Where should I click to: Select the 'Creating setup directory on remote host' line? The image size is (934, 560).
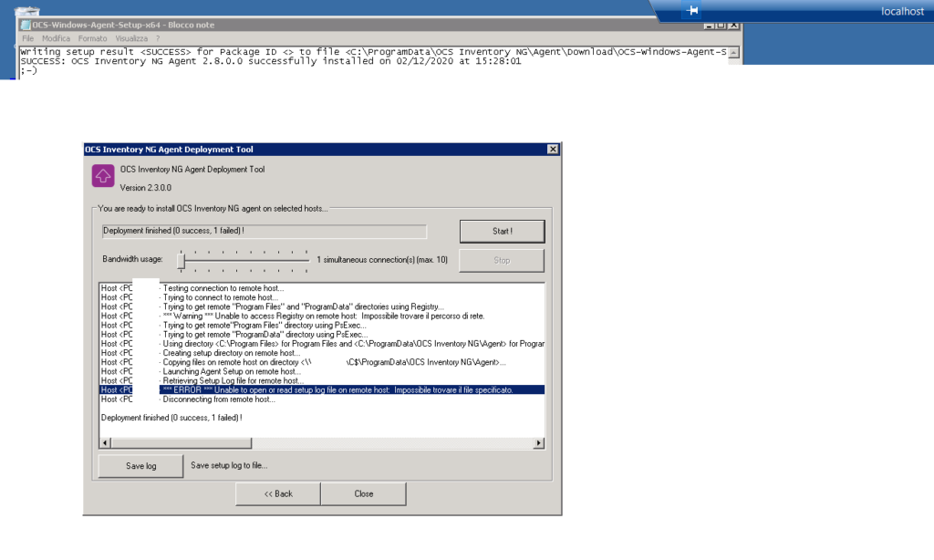point(322,353)
